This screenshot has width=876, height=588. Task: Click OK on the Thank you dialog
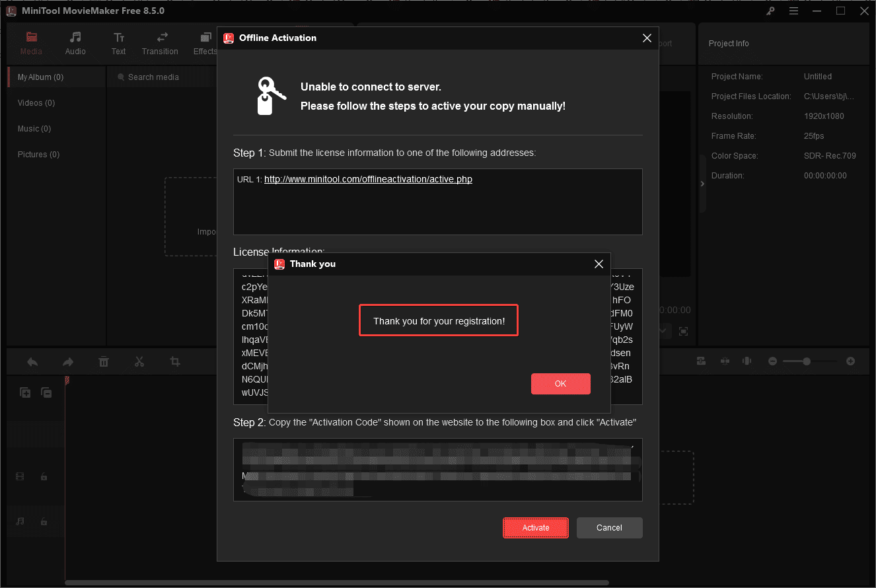(560, 384)
